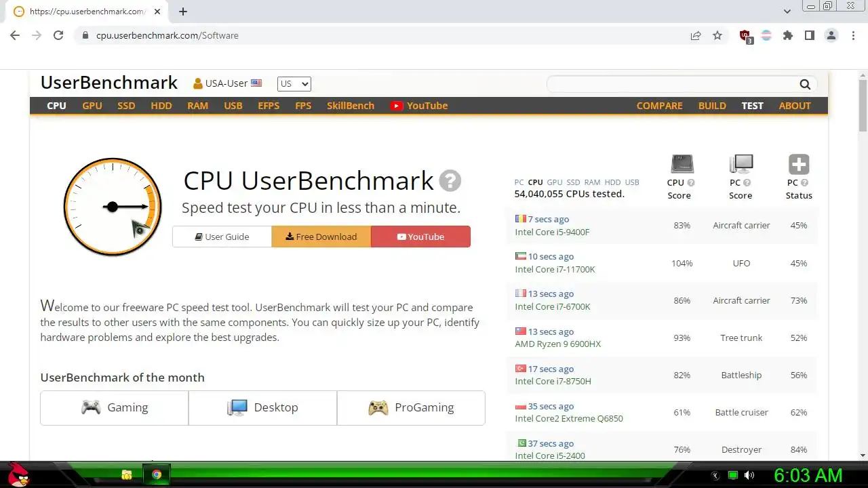The width and height of the screenshot is (868, 488).
Task: Open the EFPS menu item
Action: (269, 106)
